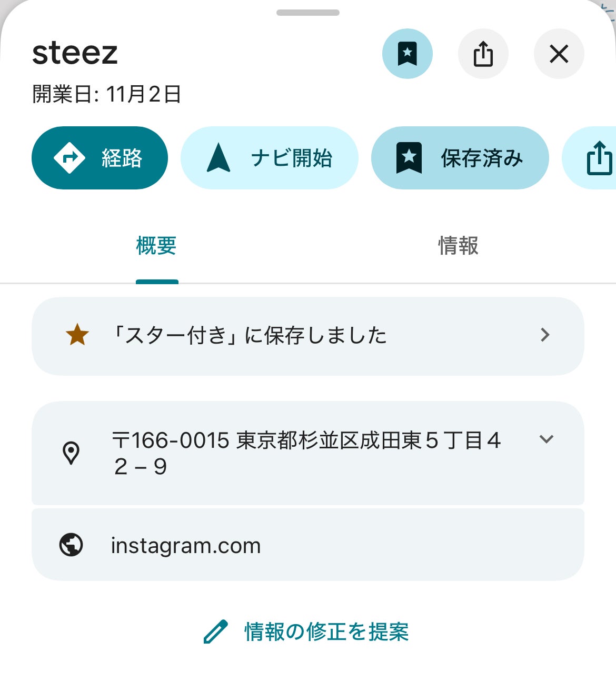616x682 pixels.
Task: Tap 情報の修正を提案 link
Action: point(326,631)
